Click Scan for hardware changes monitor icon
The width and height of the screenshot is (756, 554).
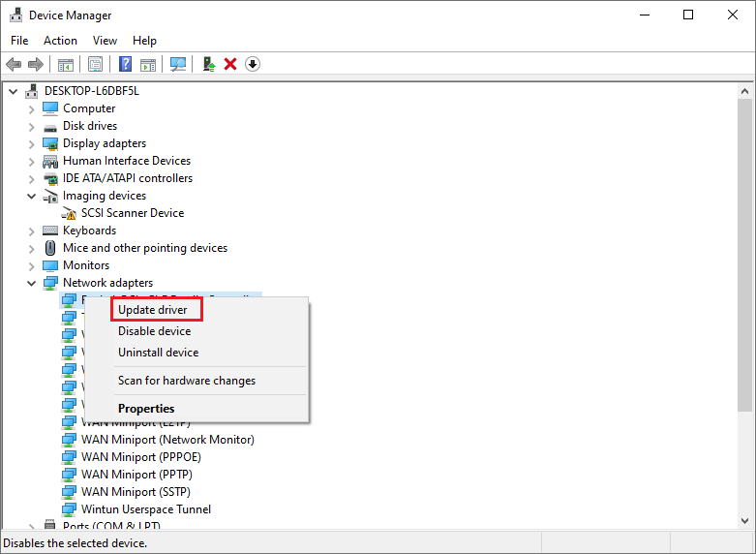pos(178,64)
